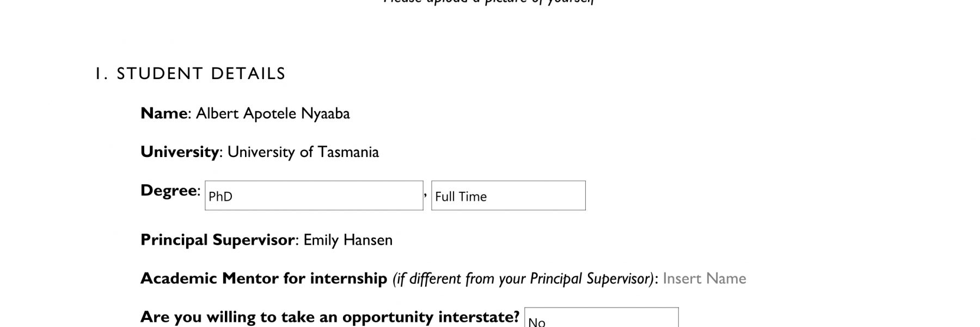The height and width of the screenshot is (327, 980).
Task: Click the bold 'Degree' label
Action: pos(169,191)
